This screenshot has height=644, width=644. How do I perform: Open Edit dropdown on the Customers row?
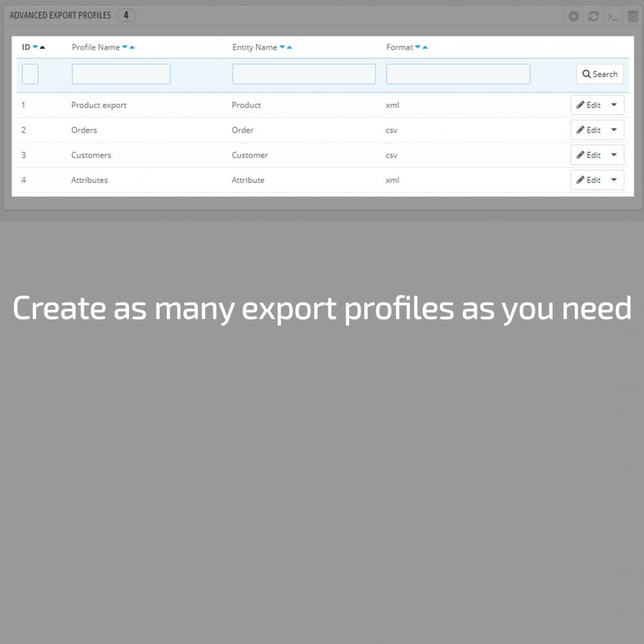pyautogui.click(x=613, y=155)
